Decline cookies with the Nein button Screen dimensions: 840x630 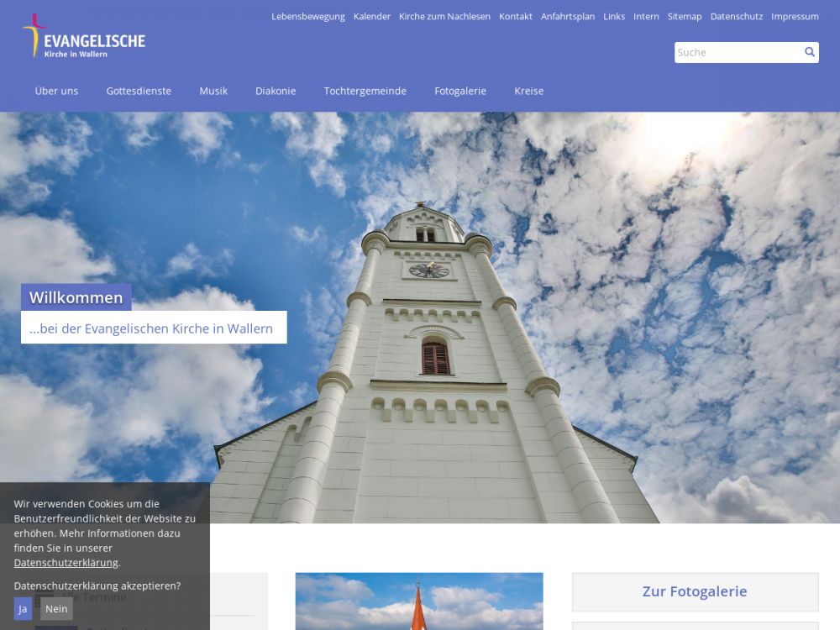[x=56, y=609]
